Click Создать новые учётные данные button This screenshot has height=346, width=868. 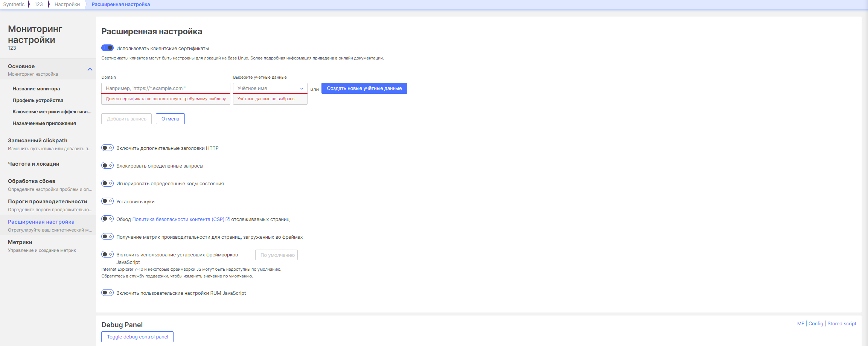click(x=364, y=88)
